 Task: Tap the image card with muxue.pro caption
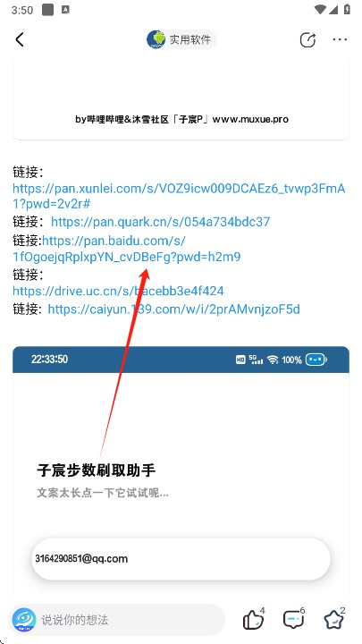coord(181,99)
